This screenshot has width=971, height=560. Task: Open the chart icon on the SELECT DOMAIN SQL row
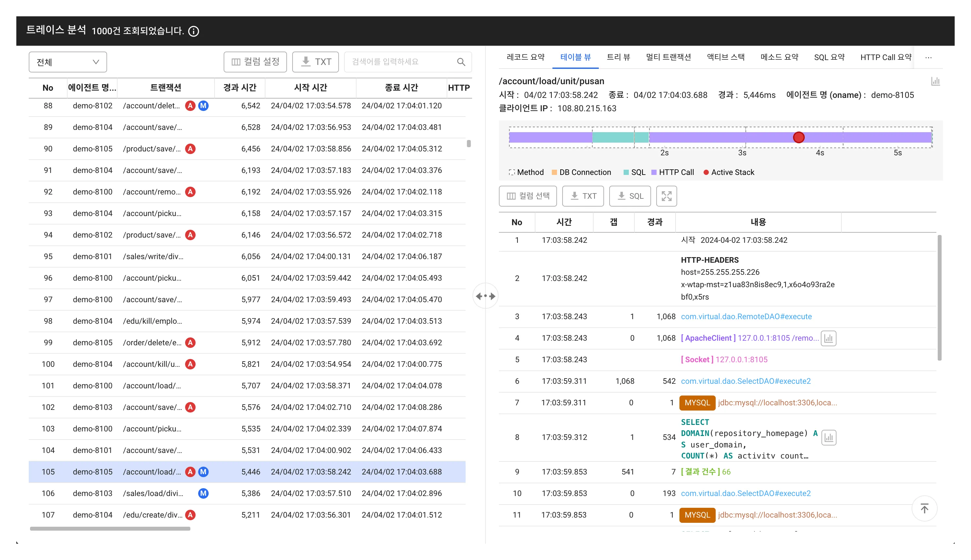click(x=829, y=437)
